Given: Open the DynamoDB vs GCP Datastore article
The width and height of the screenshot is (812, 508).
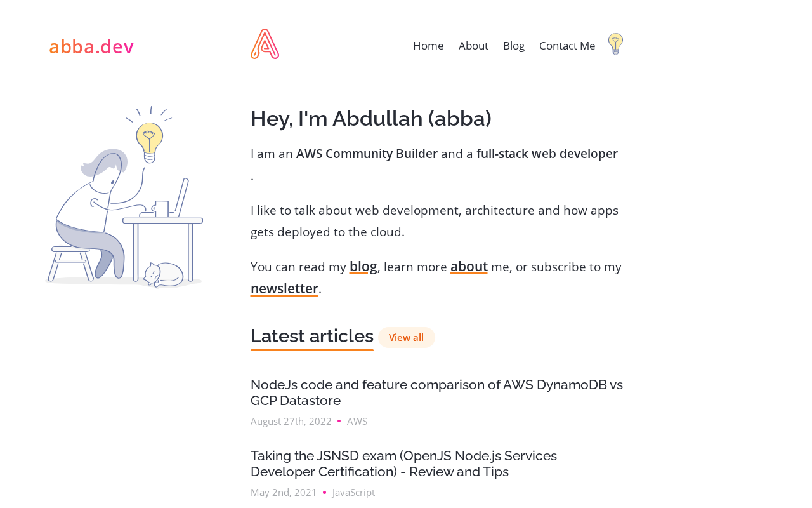Looking at the screenshot, I should (x=436, y=392).
